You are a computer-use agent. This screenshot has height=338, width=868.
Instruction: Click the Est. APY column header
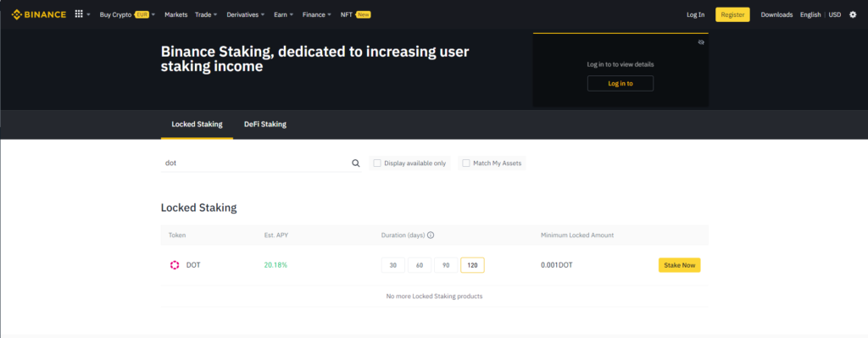click(x=276, y=235)
